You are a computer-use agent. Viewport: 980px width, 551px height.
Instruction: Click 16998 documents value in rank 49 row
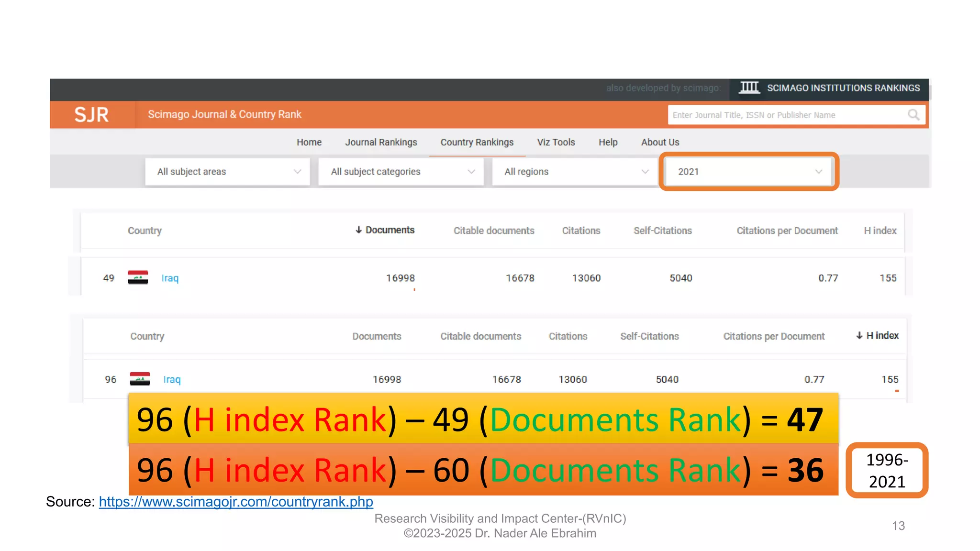pos(401,278)
